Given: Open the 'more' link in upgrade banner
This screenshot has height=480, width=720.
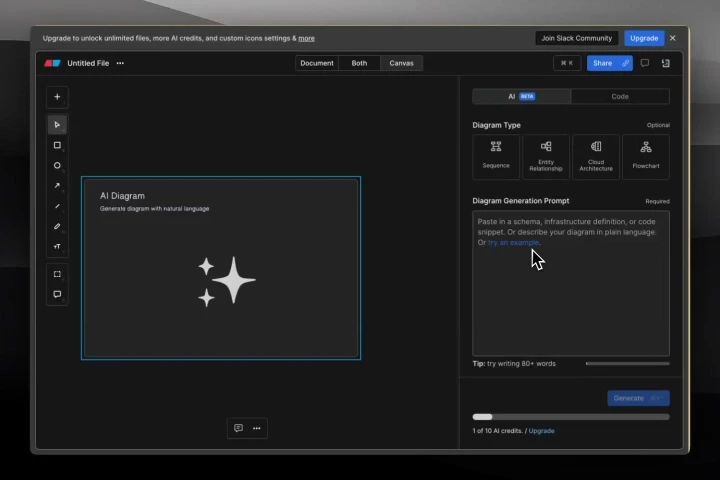Looking at the screenshot, I should click(306, 38).
